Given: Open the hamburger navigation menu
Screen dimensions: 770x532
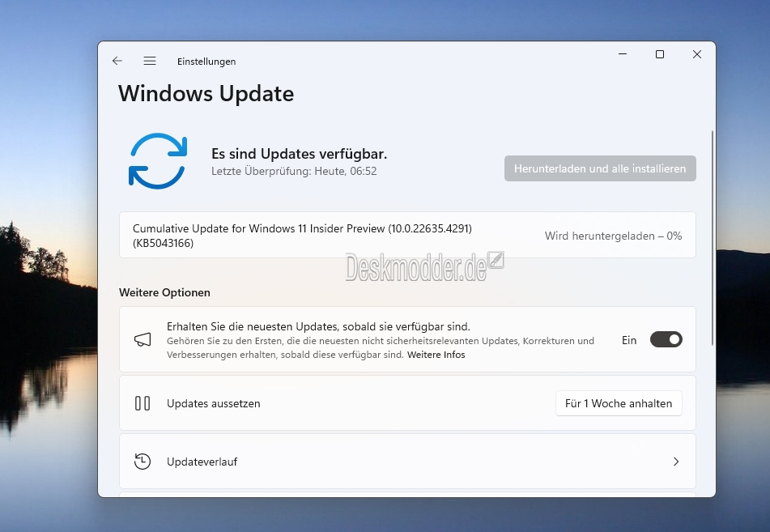Looking at the screenshot, I should [150, 61].
